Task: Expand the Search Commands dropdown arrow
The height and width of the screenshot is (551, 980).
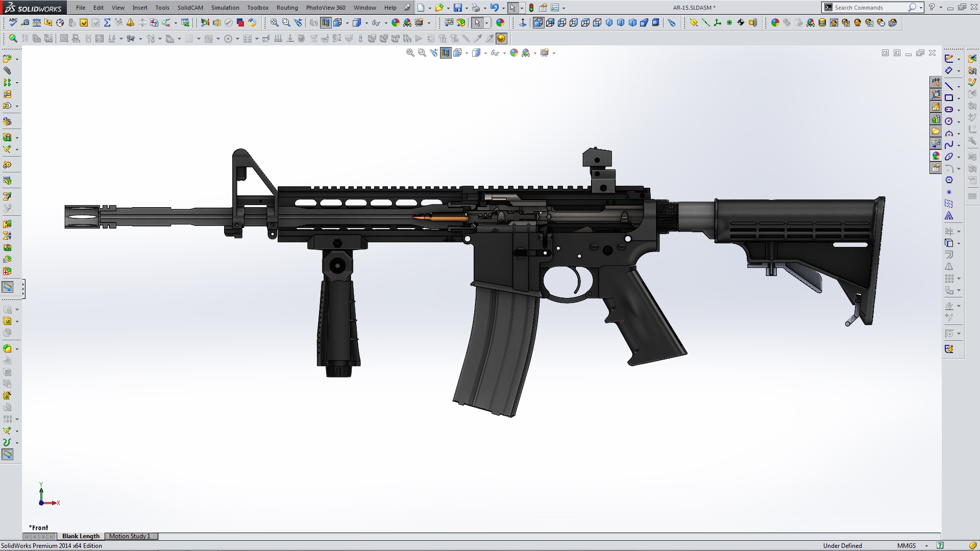Action: [x=921, y=8]
